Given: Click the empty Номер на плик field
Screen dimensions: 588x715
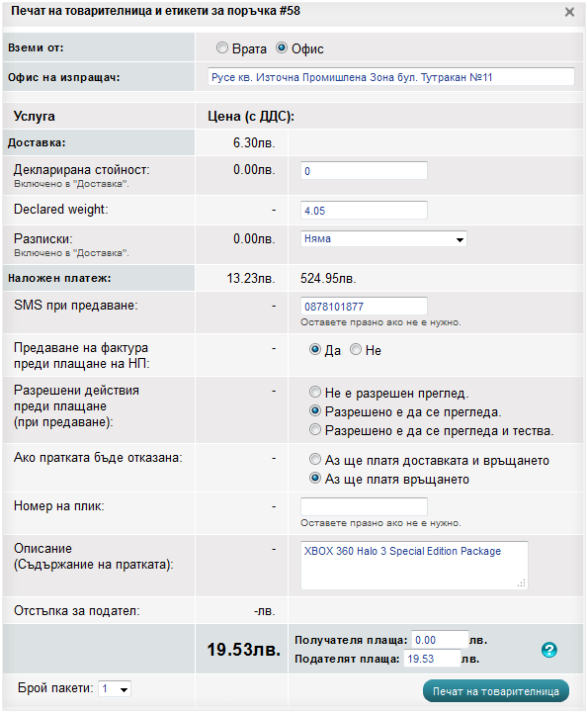Looking at the screenshot, I should tap(364, 506).
